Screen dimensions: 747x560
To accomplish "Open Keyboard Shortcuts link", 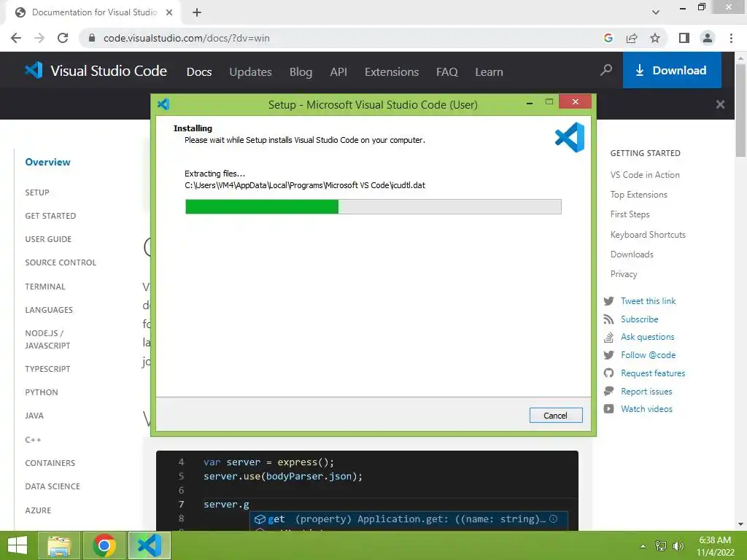I will coord(648,234).
